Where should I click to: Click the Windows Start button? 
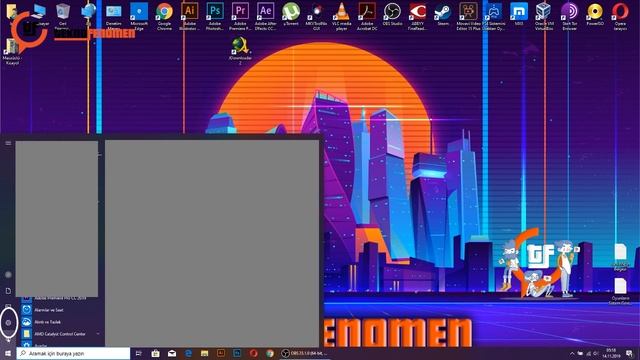pos(8,353)
